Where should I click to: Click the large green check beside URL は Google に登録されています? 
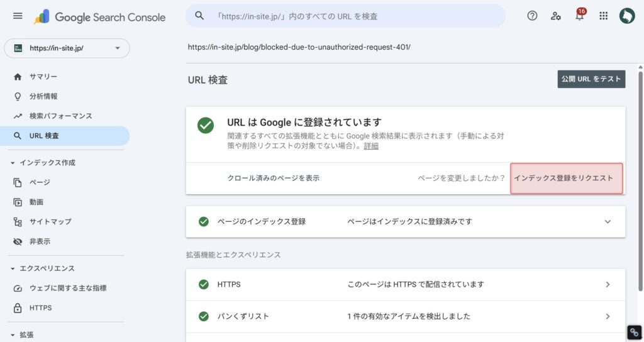click(206, 126)
